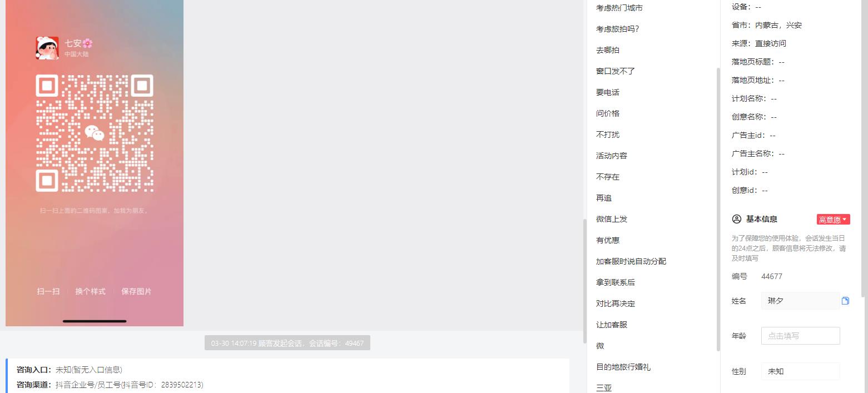Click the 计划名称 row

[x=755, y=98]
